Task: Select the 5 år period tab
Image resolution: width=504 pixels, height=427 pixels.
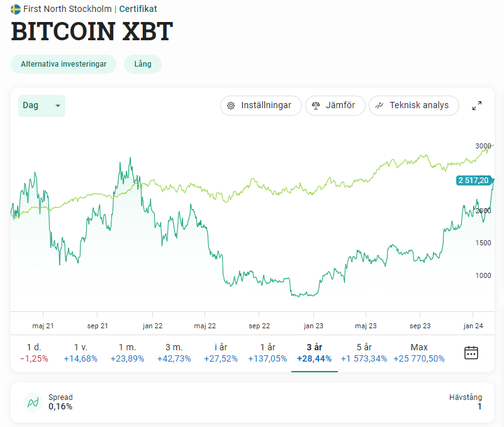Action: [364, 353]
